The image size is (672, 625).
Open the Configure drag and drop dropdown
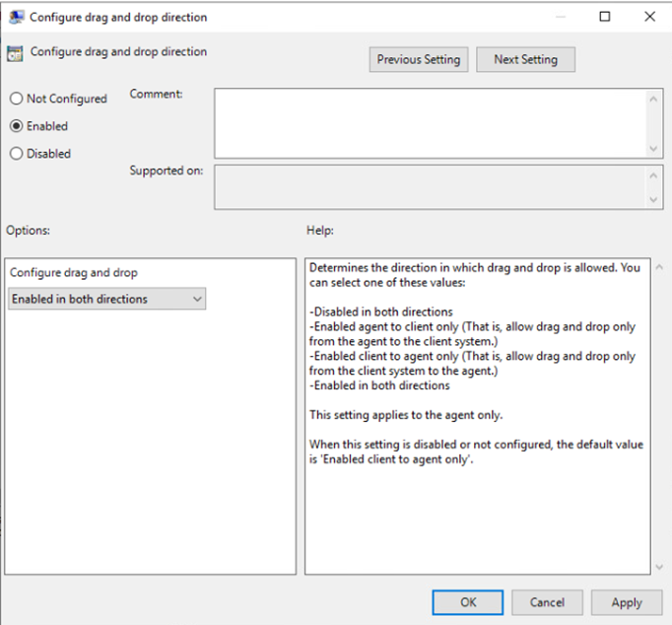pyautogui.click(x=107, y=299)
